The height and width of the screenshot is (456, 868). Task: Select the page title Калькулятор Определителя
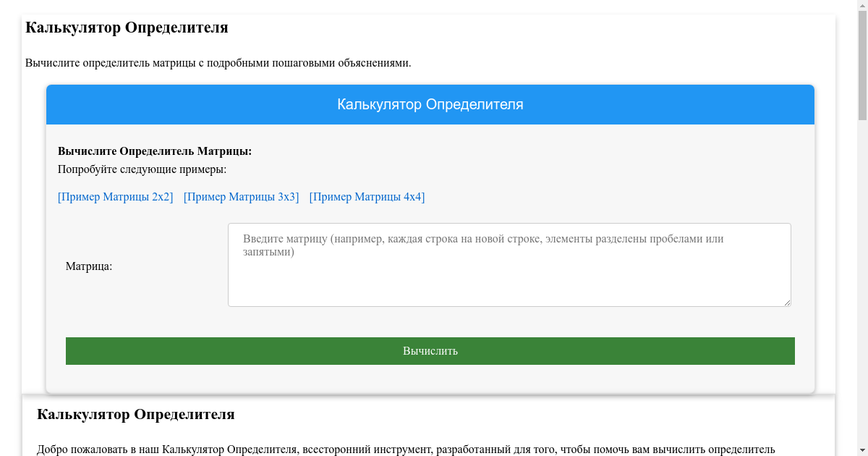[127, 28]
